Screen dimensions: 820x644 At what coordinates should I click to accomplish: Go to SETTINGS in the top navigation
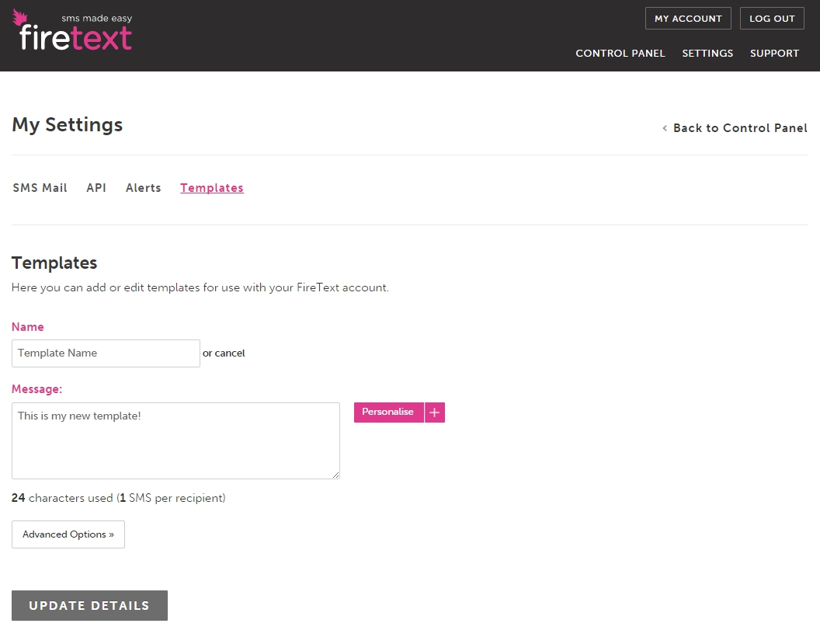707,54
